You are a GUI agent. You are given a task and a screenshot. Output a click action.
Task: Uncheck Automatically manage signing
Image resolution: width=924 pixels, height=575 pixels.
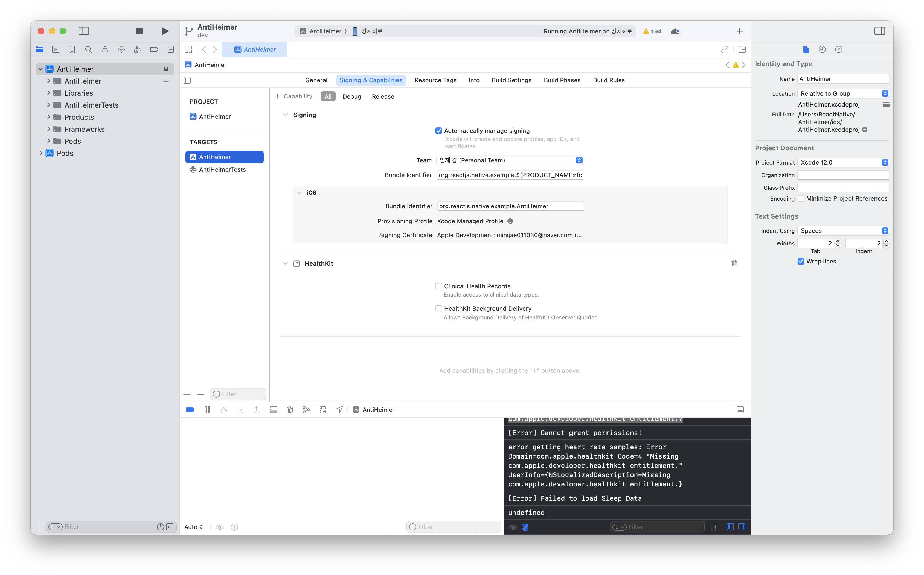click(x=439, y=131)
